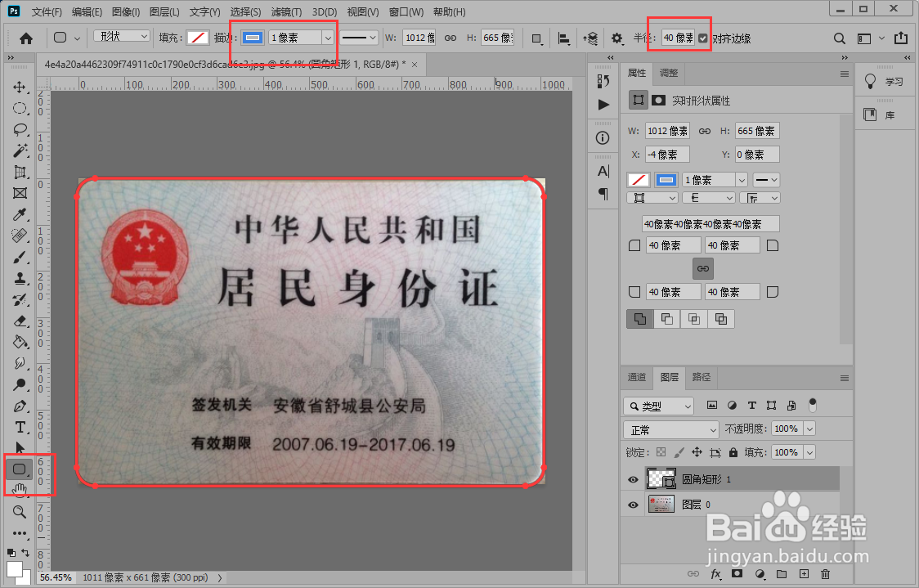
Task: Lock layer position icon
Action: pos(697,452)
